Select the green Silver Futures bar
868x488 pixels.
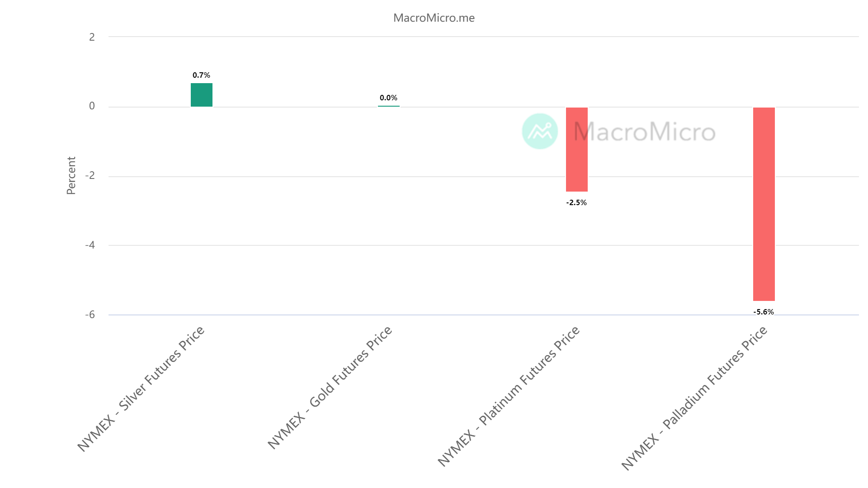(x=202, y=95)
